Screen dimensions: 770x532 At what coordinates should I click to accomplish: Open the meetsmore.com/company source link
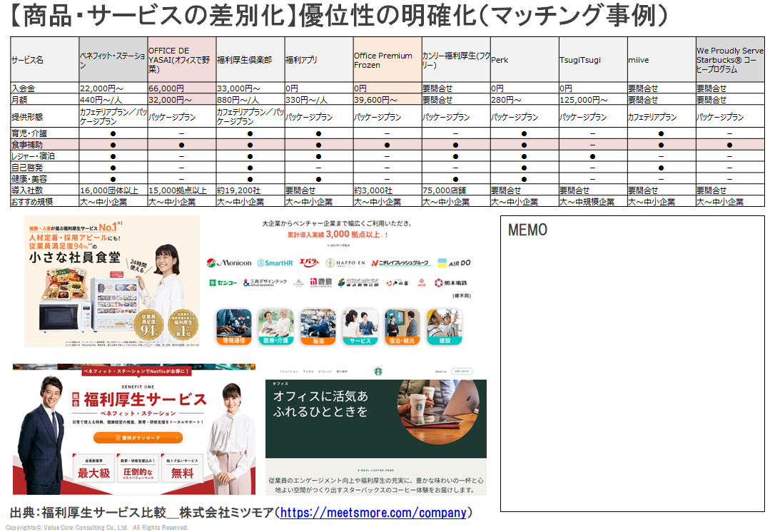pos(373,513)
